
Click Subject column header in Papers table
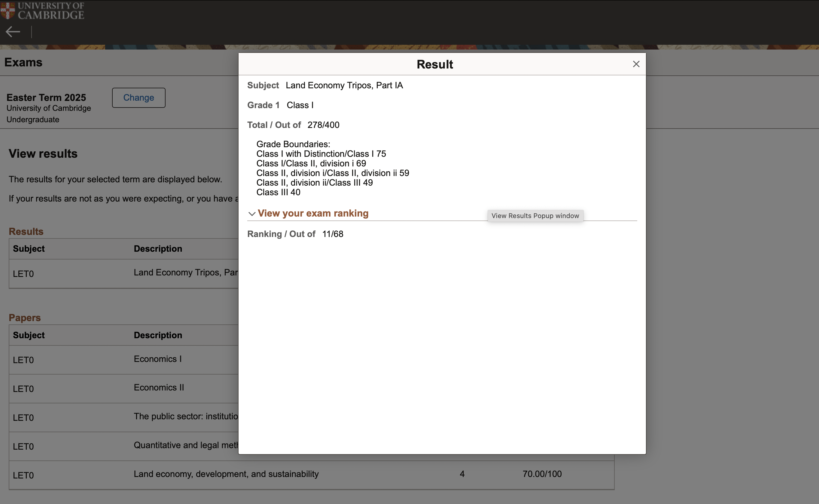pyautogui.click(x=29, y=335)
